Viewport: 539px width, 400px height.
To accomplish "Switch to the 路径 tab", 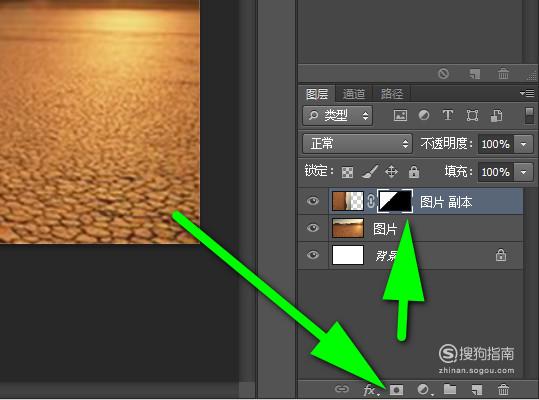I will pyautogui.click(x=392, y=93).
